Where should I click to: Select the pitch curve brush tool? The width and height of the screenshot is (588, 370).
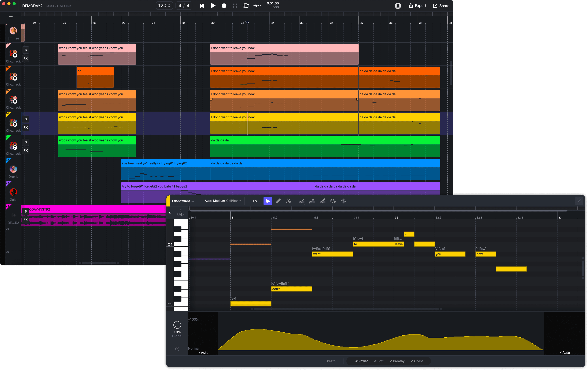(312, 201)
